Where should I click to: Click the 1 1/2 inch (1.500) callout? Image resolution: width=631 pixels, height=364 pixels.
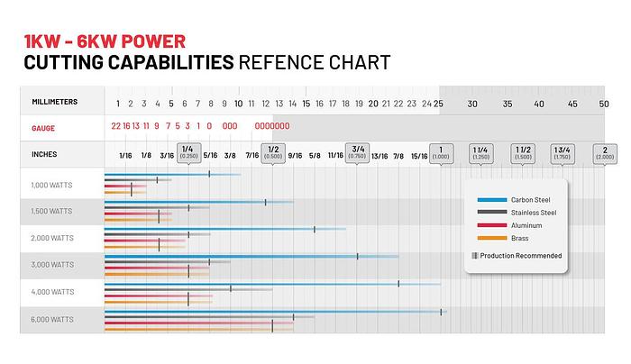[523, 152]
